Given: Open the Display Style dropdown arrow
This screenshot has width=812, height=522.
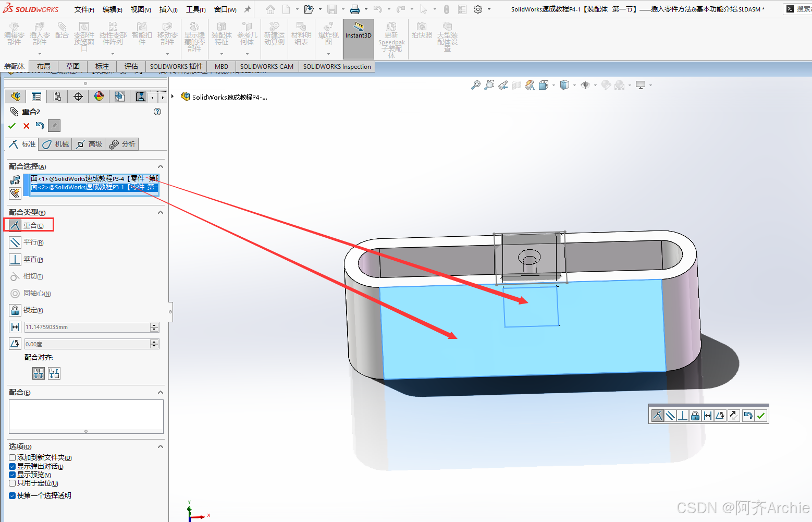Looking at the screenshot, I should [574, 85].
